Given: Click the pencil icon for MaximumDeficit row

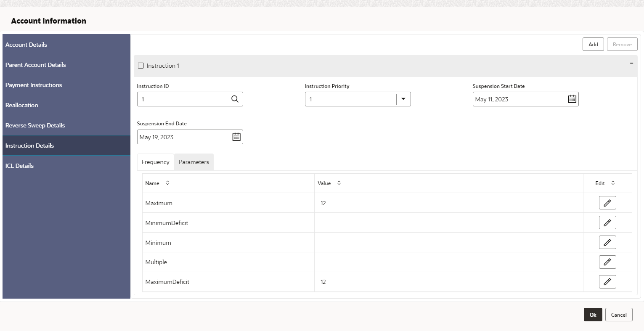Looking at the screenshot, I should point(607,282).
